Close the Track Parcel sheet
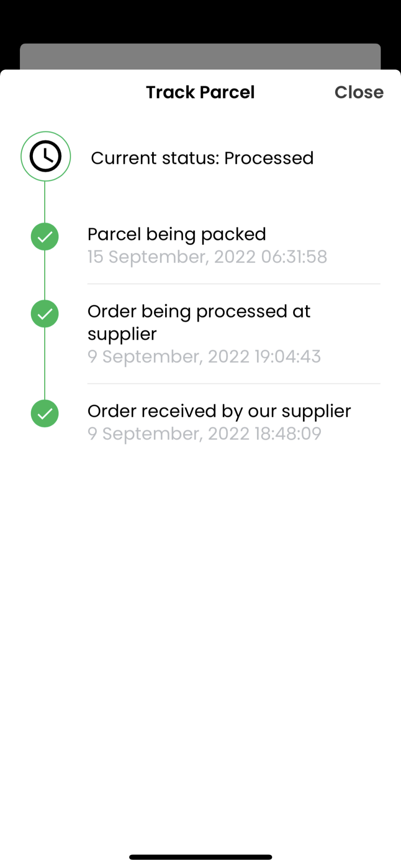The height and width of the screenshot is (868, 401). pyautogui.click(x=359, y=92)
